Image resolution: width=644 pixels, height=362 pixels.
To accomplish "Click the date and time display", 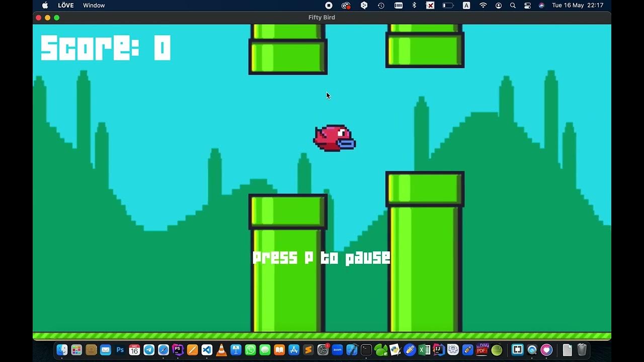I will (578, 6).
